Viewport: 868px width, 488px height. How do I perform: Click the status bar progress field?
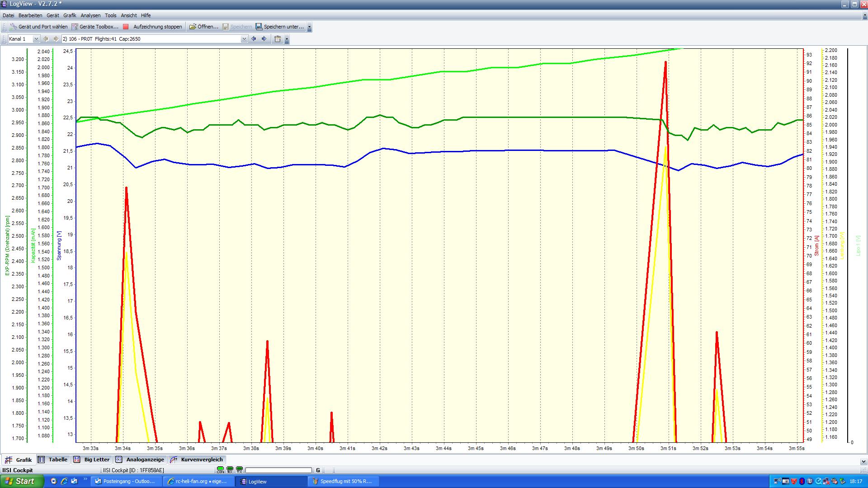278,470
